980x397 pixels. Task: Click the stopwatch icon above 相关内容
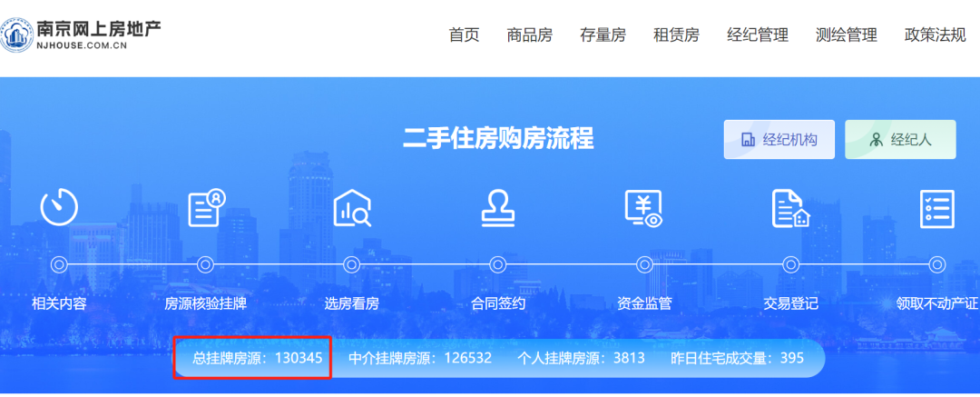pyautogui.click(x=59, y=207)
